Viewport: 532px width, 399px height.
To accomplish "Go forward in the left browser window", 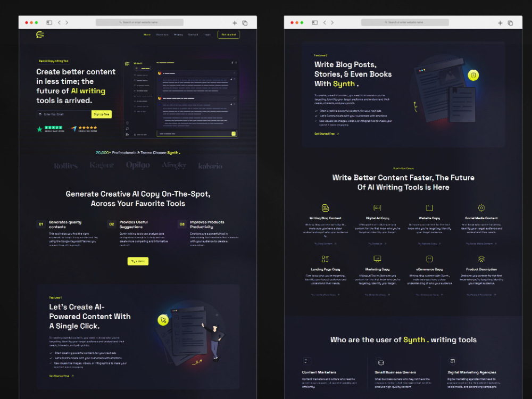I will click(x=67, y=22).
